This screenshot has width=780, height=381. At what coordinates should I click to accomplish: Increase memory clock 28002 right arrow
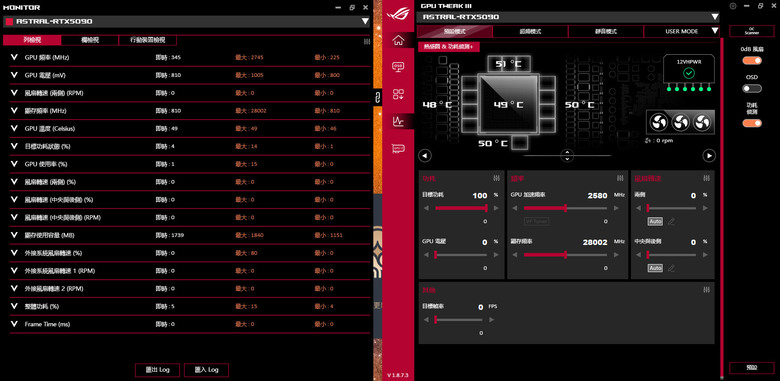pos(615,255)
